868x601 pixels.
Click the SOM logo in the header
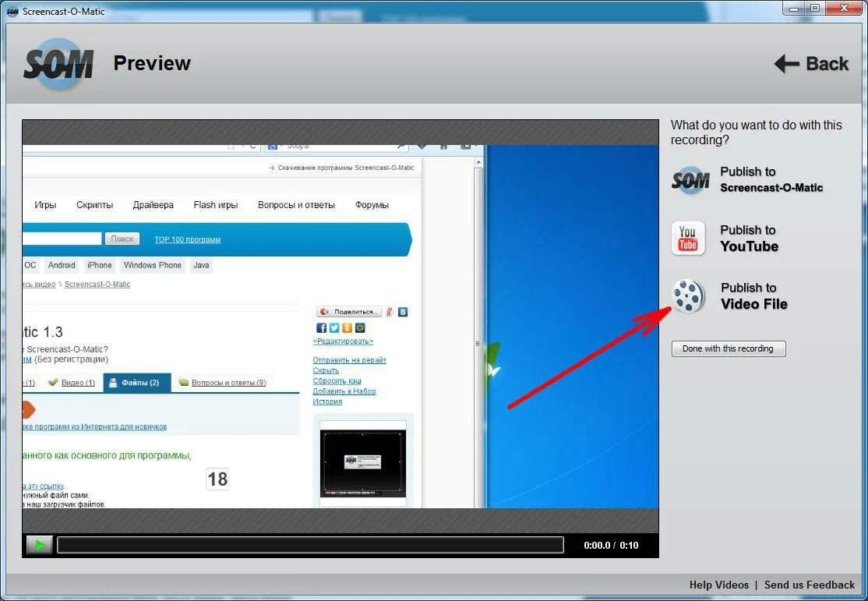click(58, 64)
